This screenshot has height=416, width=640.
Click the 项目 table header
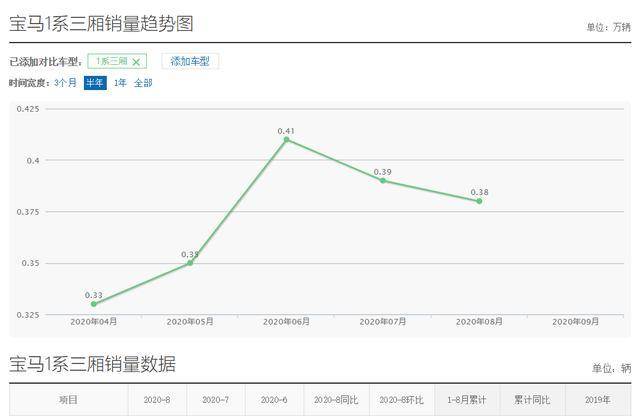coord(68,400)
